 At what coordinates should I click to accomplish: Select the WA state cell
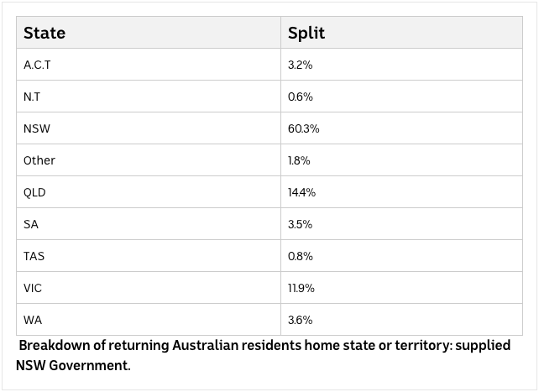32,320
